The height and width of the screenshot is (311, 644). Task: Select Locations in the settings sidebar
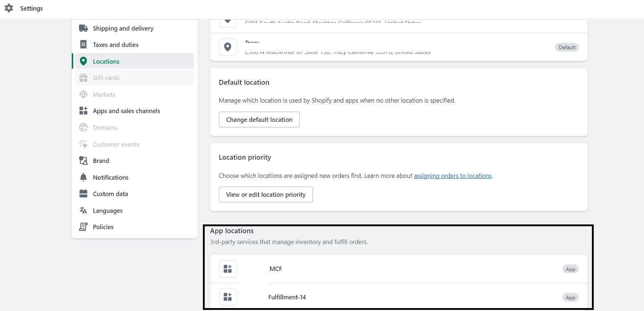106,61
